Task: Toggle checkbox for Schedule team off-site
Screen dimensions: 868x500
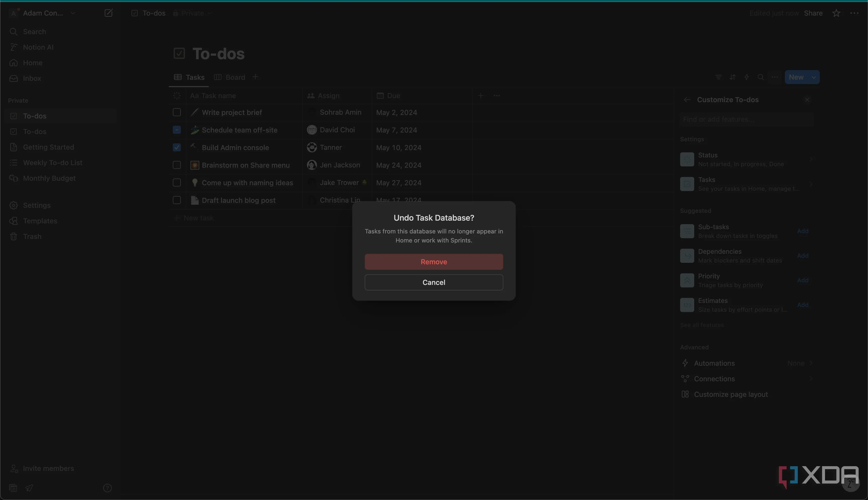Action: pyautogui.click(x=177, y=130)
